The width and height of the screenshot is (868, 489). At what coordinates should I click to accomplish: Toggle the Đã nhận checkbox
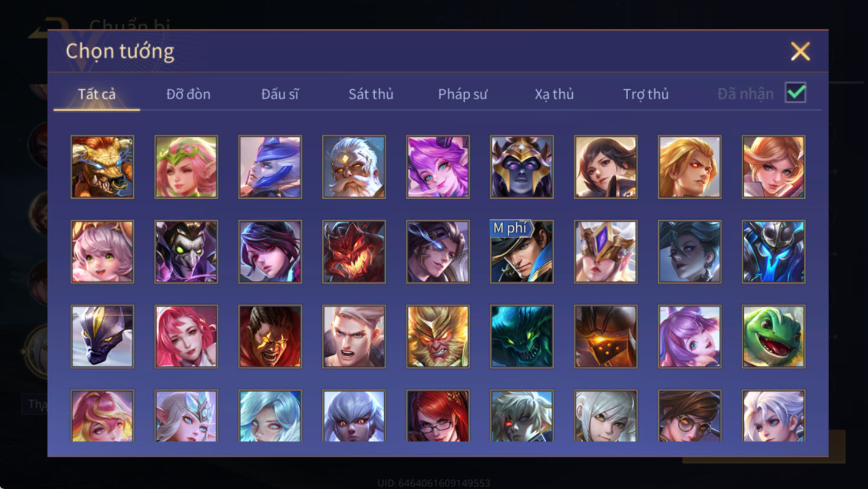coord(796,93)
